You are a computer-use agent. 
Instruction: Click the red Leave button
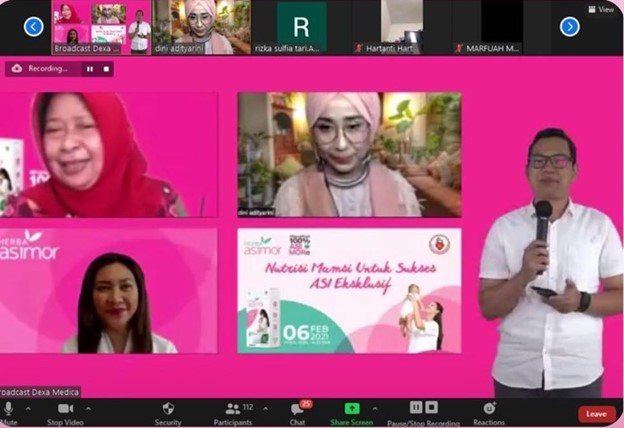click(597, 414)
